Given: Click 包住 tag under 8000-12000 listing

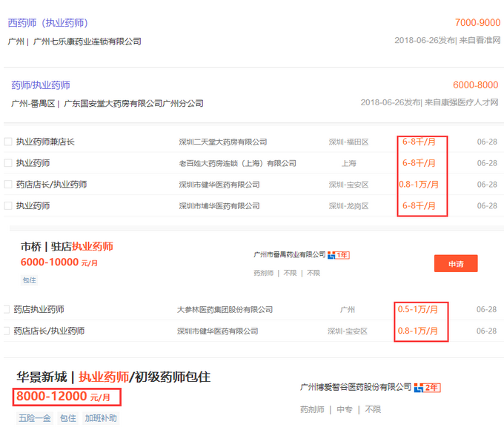Looking at the screenshot, I should pos(68,418).
